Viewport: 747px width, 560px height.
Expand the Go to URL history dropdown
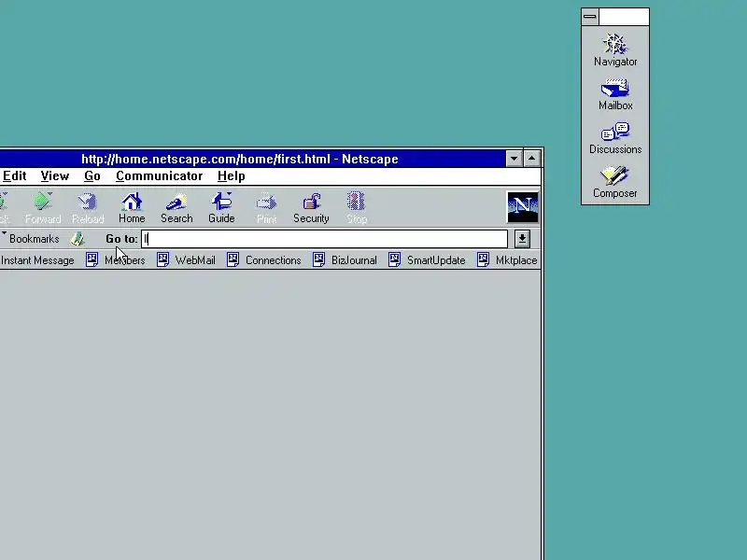[522, 239]
